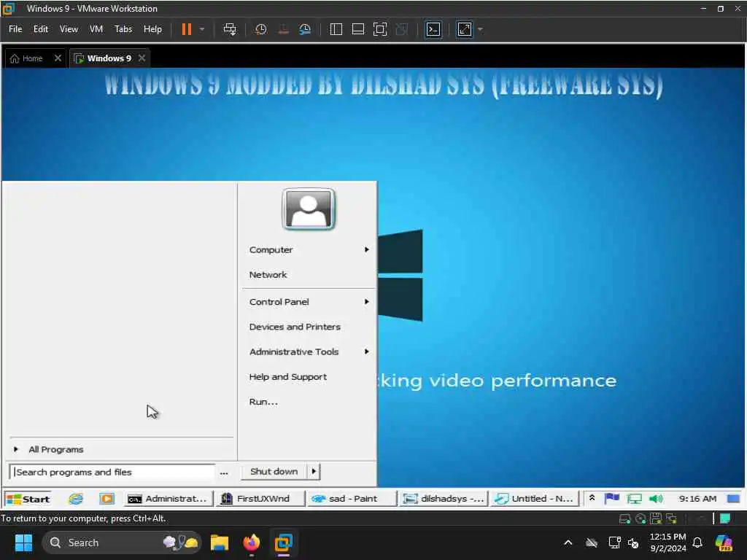Expand the Control Panel submenu arrow
This screenshot has width=747, height=560.
[x=366, y=302]
